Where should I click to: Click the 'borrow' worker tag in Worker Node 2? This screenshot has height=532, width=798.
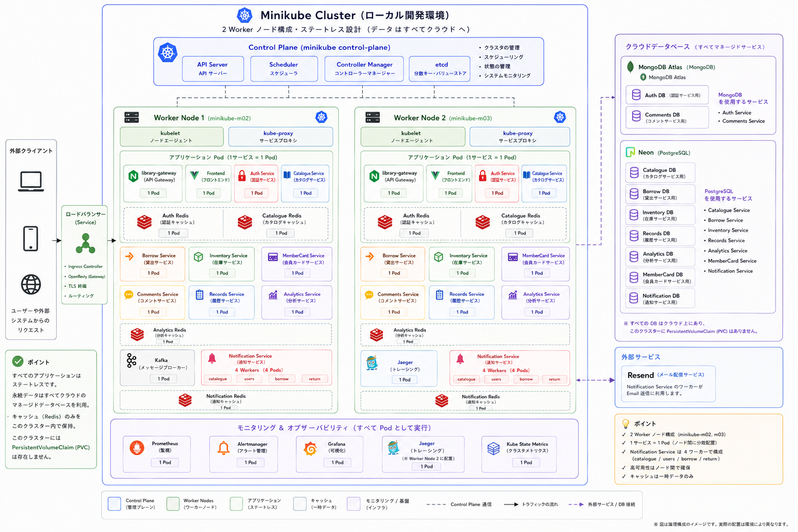pos(526,379)
